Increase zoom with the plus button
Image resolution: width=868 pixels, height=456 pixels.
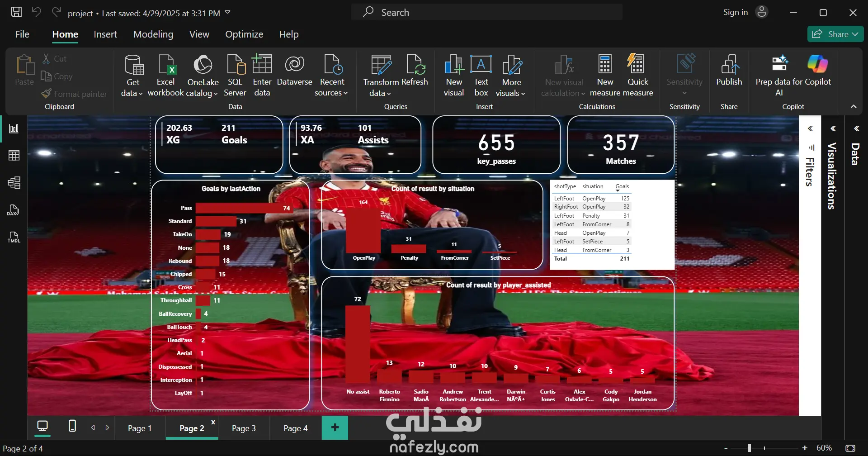tap(805, 448)
